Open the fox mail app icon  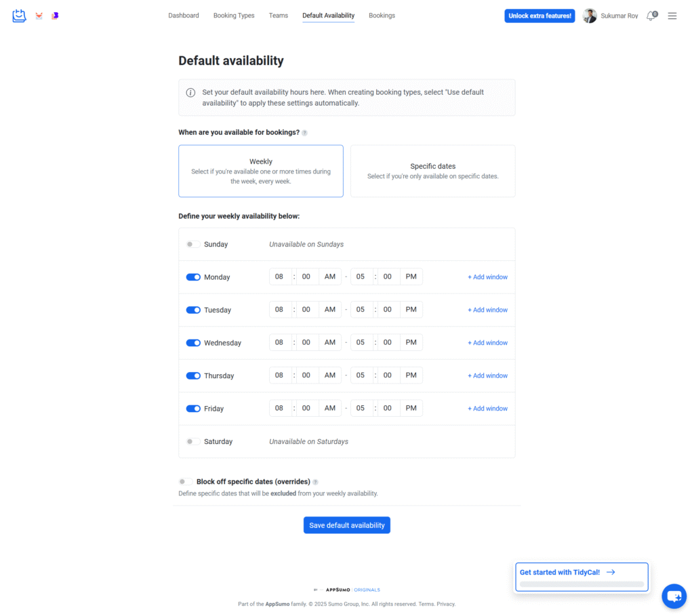(39, 16)
